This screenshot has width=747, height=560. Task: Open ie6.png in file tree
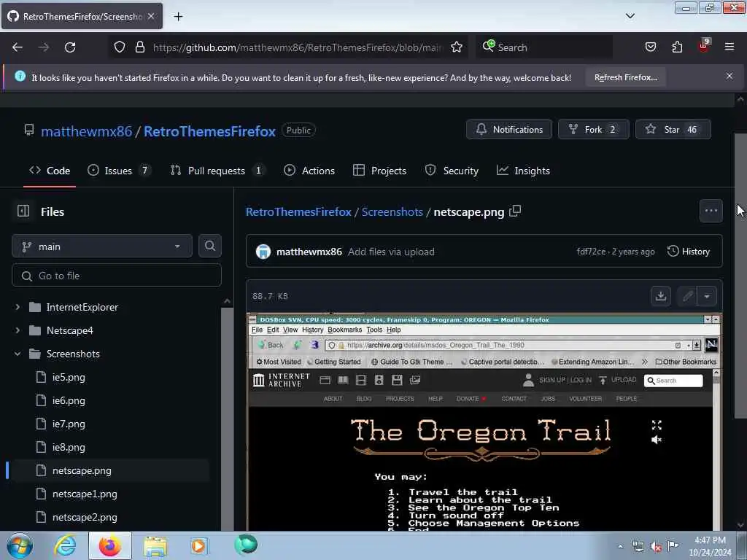tap(69, 400)
